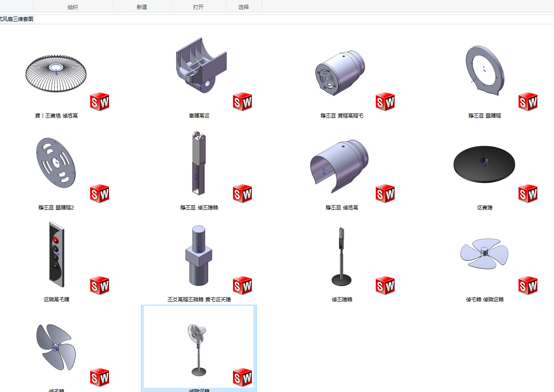Image resolution: width=554 pixels, height=392 pixels.
Task: Click the SolidWorks badge beside the control button panel
Action: tap(100, 286)
